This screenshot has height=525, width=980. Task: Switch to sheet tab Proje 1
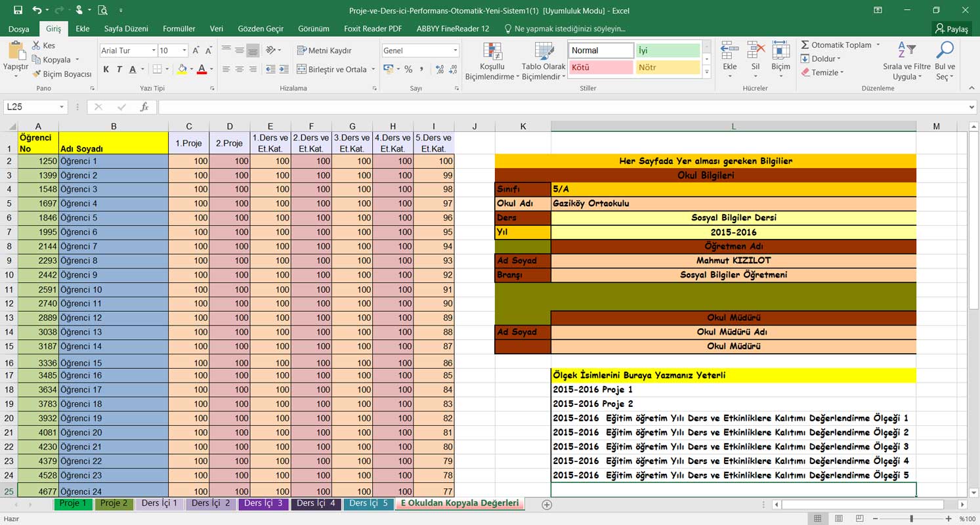[x=73, y=503]
